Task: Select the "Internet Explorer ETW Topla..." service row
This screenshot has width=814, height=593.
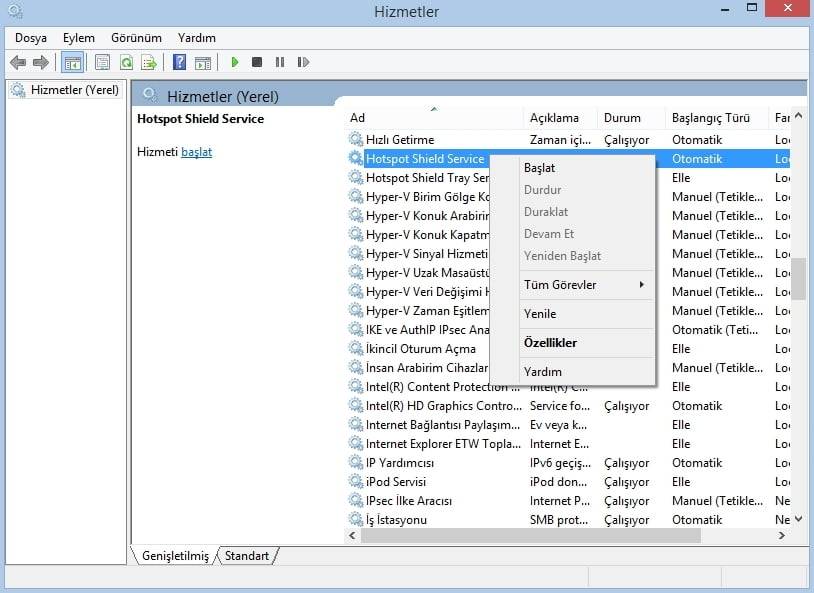Action: pyautogui.click(x=568, y=443)
